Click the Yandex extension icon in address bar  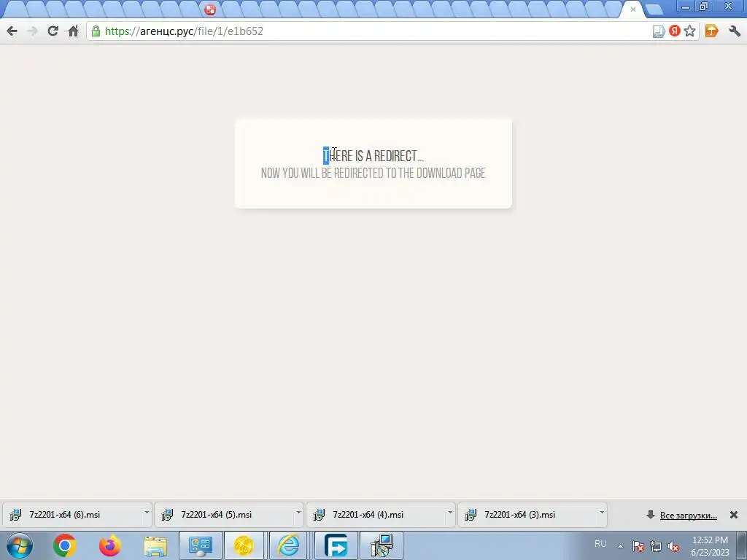674,31
